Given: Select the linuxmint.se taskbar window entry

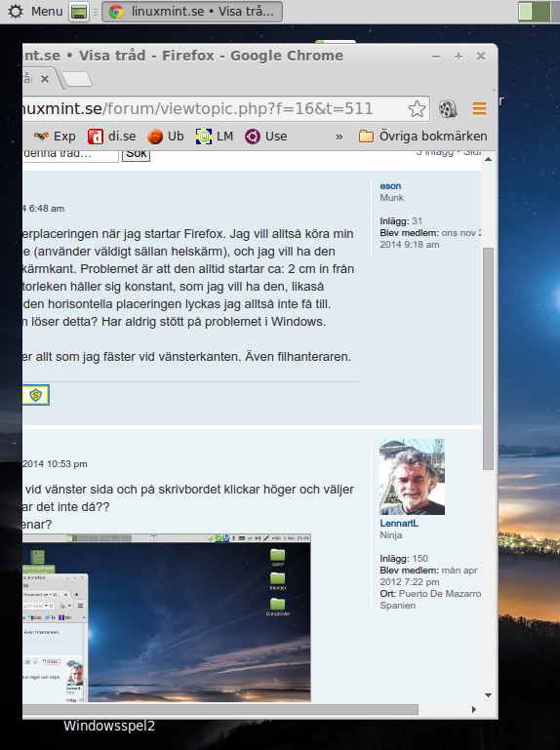Looking at the screenshot, I should [192, 12].
